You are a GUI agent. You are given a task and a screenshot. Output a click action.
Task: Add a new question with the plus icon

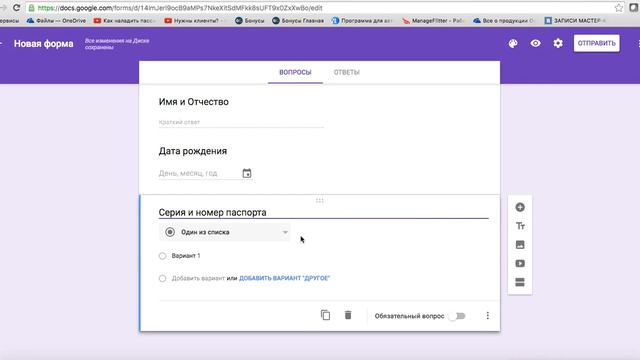[520, 207]
